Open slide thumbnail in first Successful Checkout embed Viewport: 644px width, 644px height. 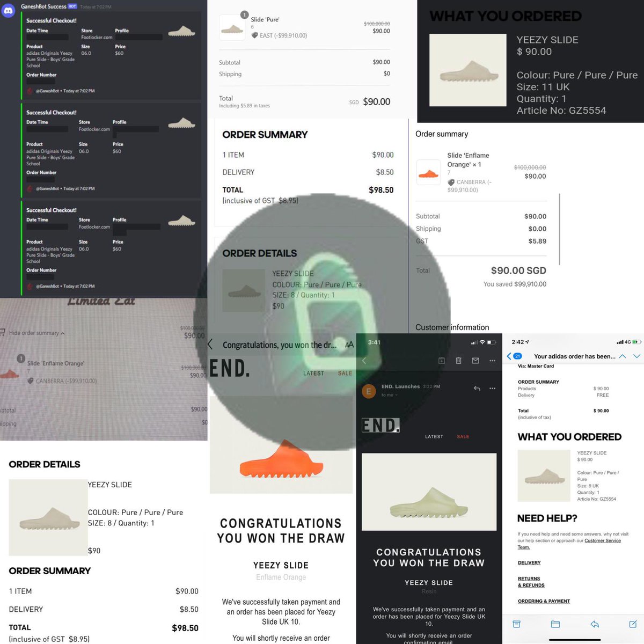(x=181, y=31)
